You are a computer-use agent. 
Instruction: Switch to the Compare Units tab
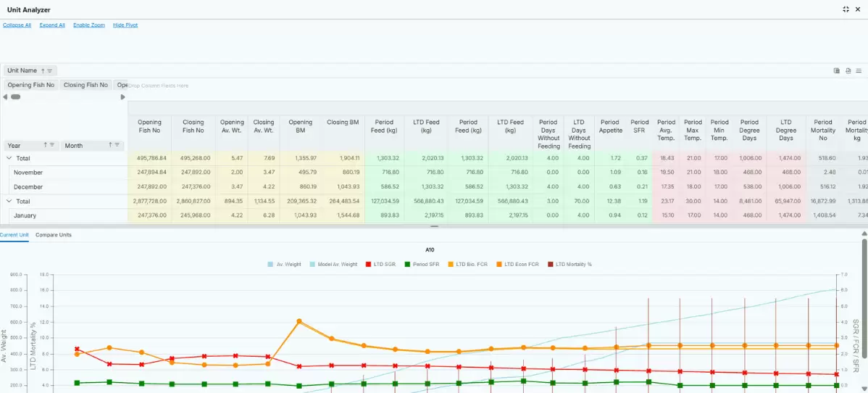point(53,235)
